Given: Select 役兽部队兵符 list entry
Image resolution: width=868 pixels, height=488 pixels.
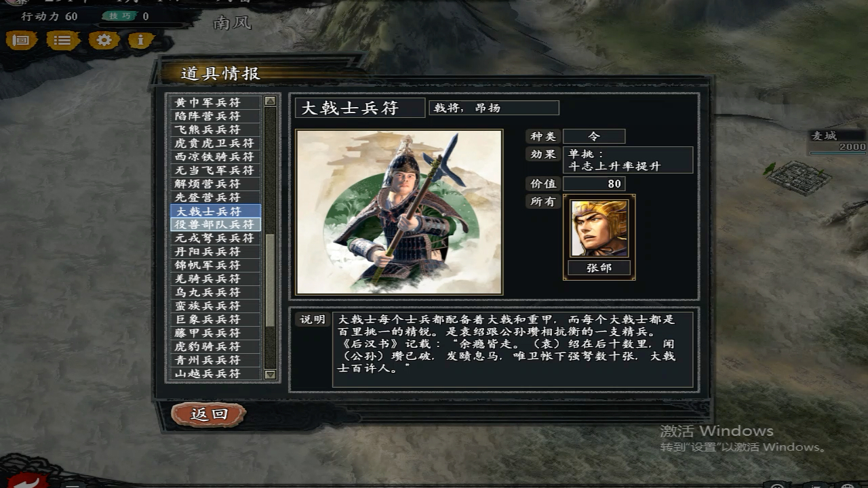Looking at the screenshot, I should click(x=216, y=224).
